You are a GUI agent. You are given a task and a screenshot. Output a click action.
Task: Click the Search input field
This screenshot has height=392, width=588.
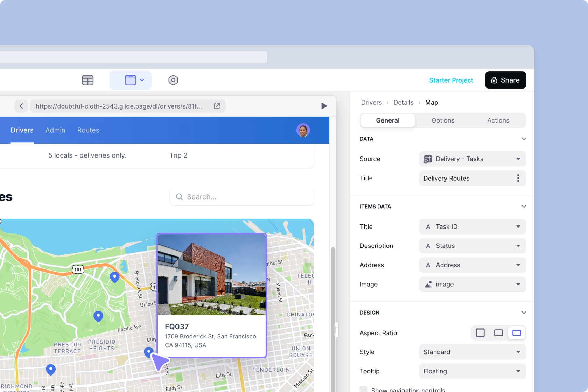click(x=241, y=197)
